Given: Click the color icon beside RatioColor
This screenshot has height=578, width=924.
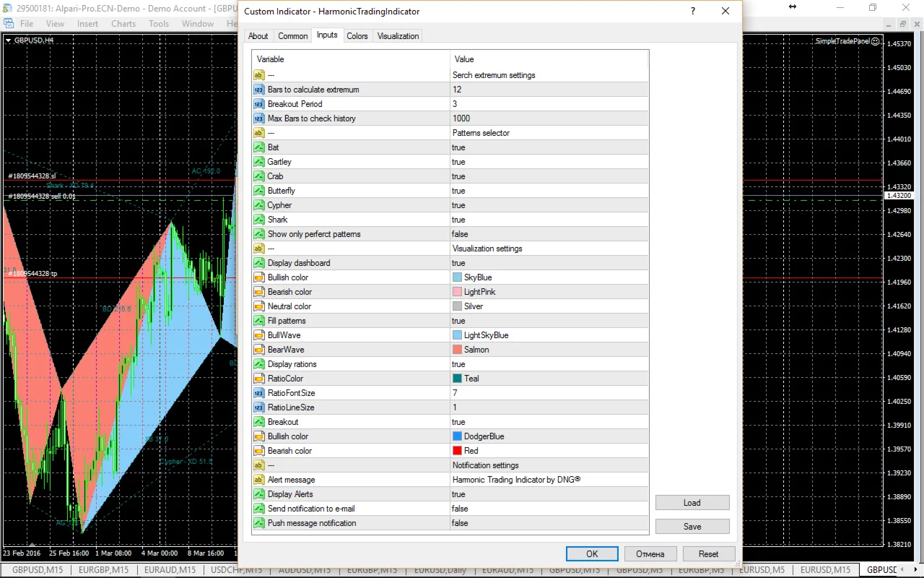Looking at the screenshot, I should [258, 379].
